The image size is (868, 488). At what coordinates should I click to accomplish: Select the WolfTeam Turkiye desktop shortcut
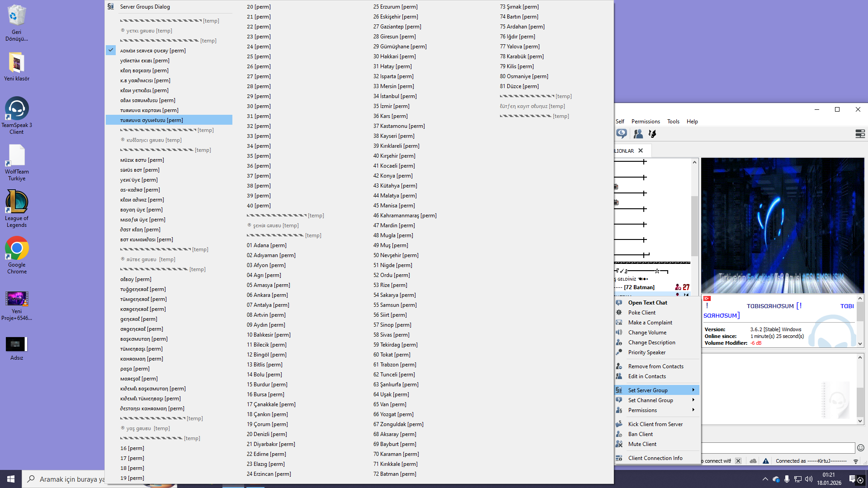pos(17,163)
